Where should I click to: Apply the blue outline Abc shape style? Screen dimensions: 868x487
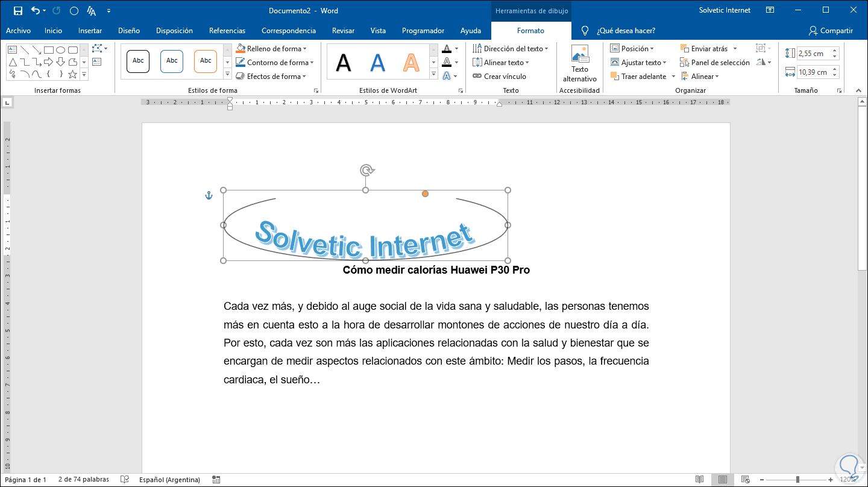pos(172,61)
